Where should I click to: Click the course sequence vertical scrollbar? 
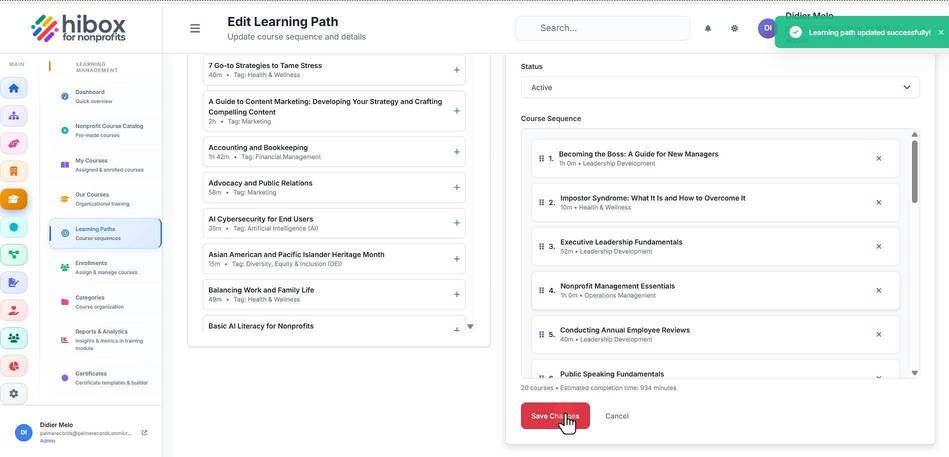tap(915, 172)
